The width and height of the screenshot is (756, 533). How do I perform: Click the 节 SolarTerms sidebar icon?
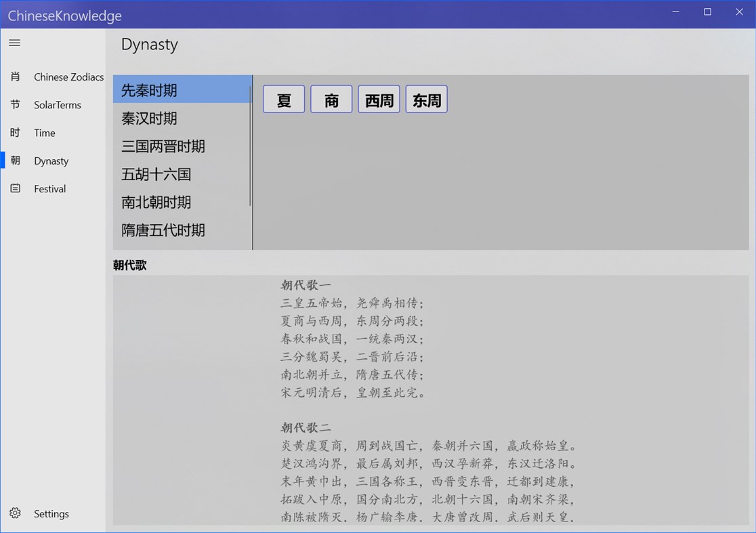(15, 104)
